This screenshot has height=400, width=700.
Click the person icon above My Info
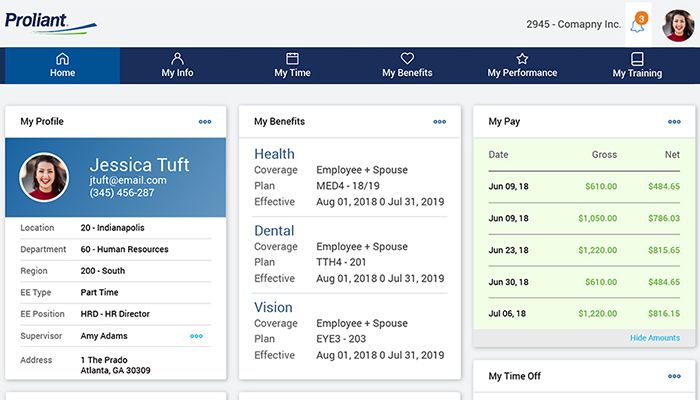(x=177, y=59)
